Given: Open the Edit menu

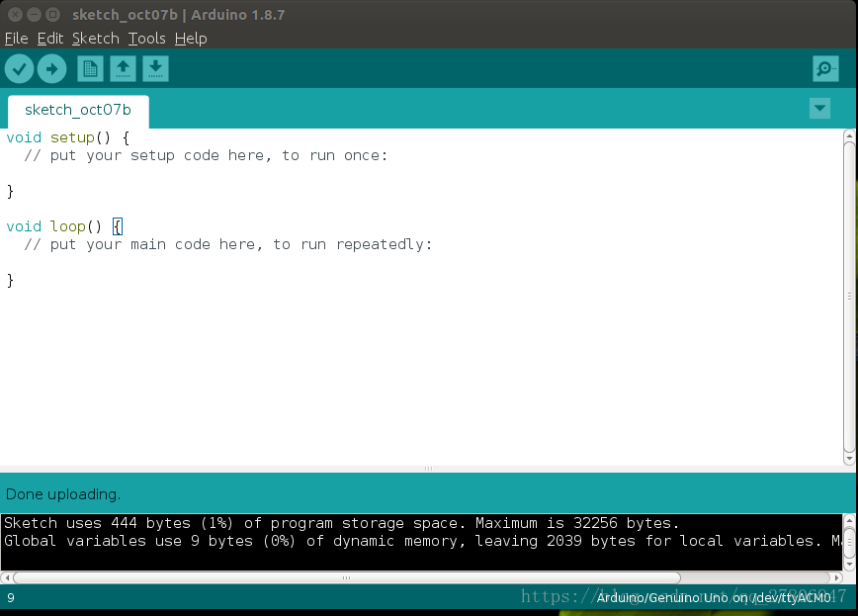Looking at the screenshot, I should pyautogui.click(x=50, y=39).
